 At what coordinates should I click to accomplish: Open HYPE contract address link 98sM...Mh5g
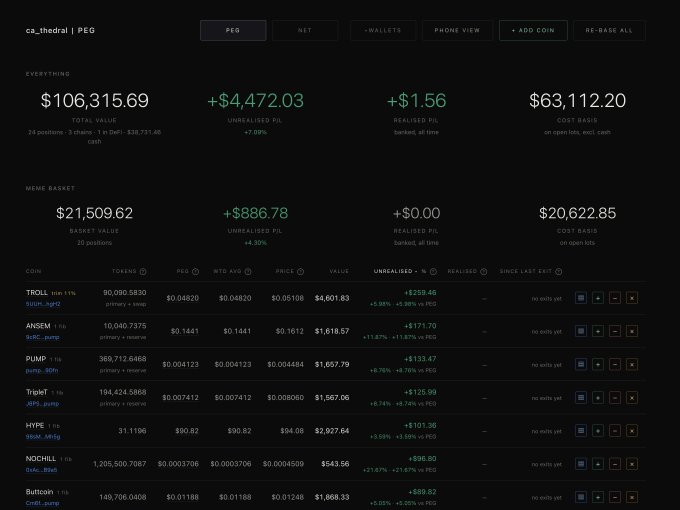[x=43, y=437]
